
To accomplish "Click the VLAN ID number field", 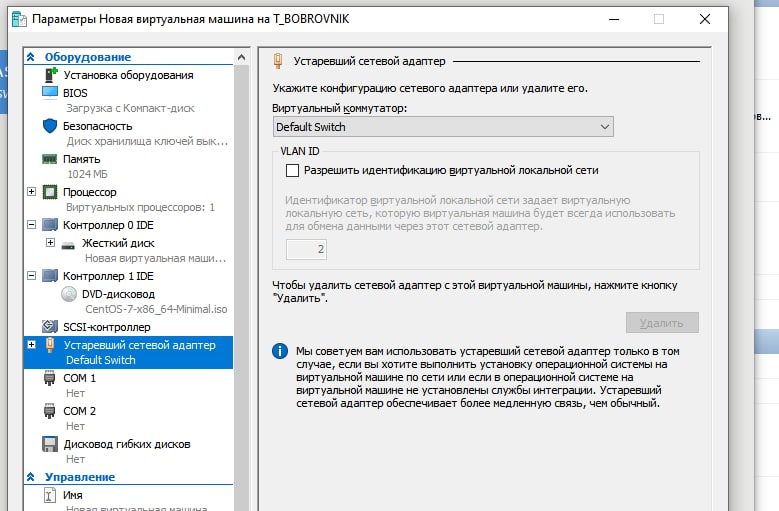I will point(306,249).
